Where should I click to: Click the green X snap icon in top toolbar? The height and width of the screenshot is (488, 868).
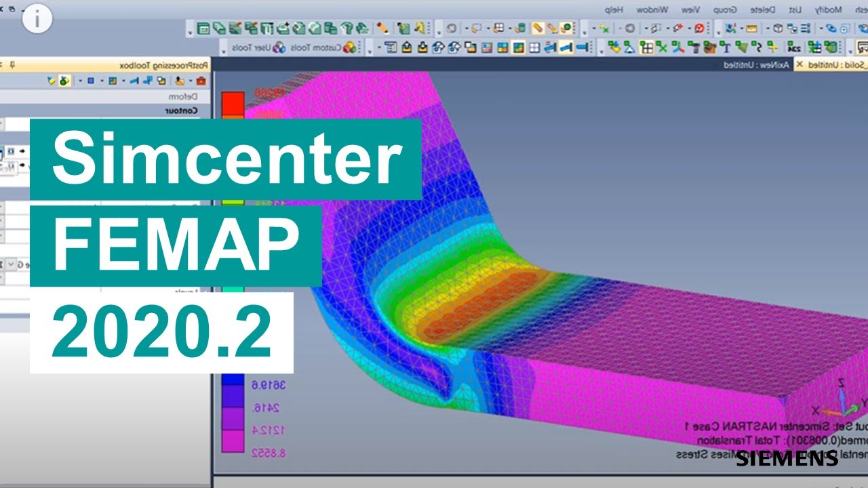pyautogui.click(x=604, y=28)
